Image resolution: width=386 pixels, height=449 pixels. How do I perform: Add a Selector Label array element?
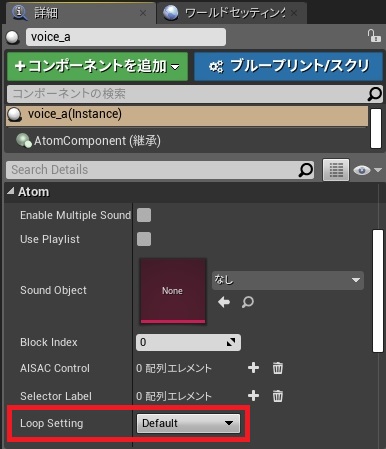(x=253, y=396)
